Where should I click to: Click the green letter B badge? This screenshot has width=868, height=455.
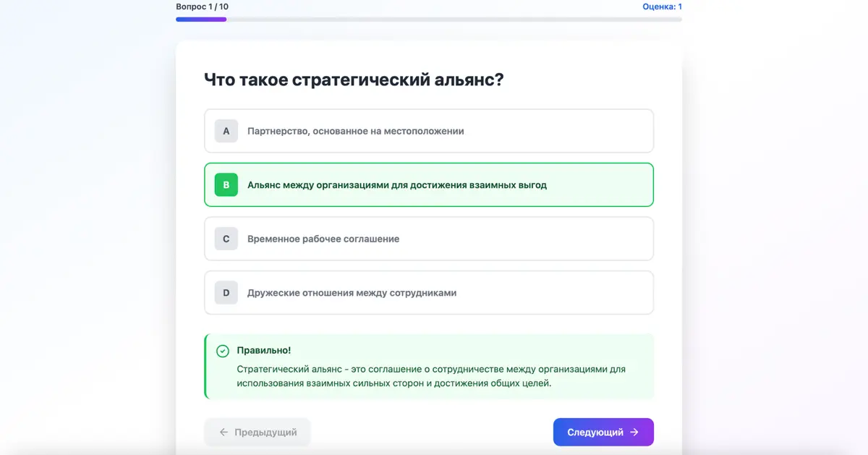click(226, 184)
